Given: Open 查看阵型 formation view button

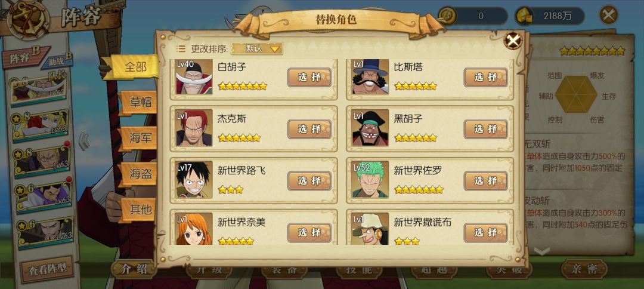Looking at the screenshot, I should [47, 270].
